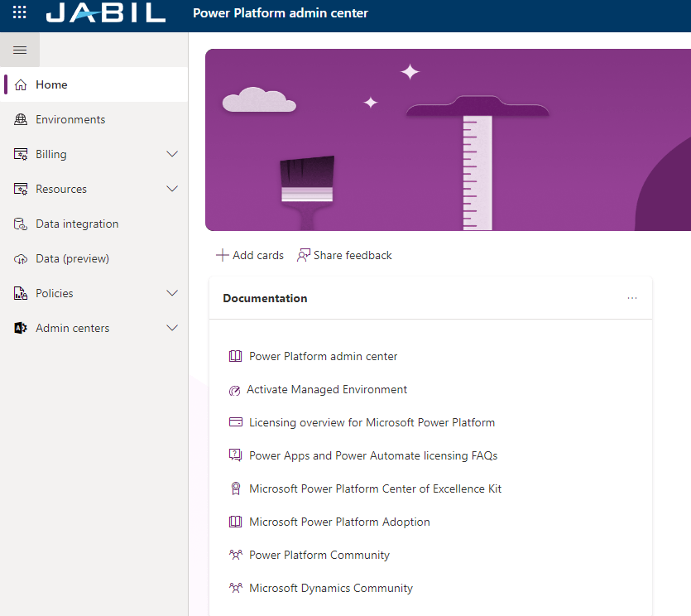Click the Data integration database icon
The width and height of the screenshot is (691, 616).
coord(21,224)
